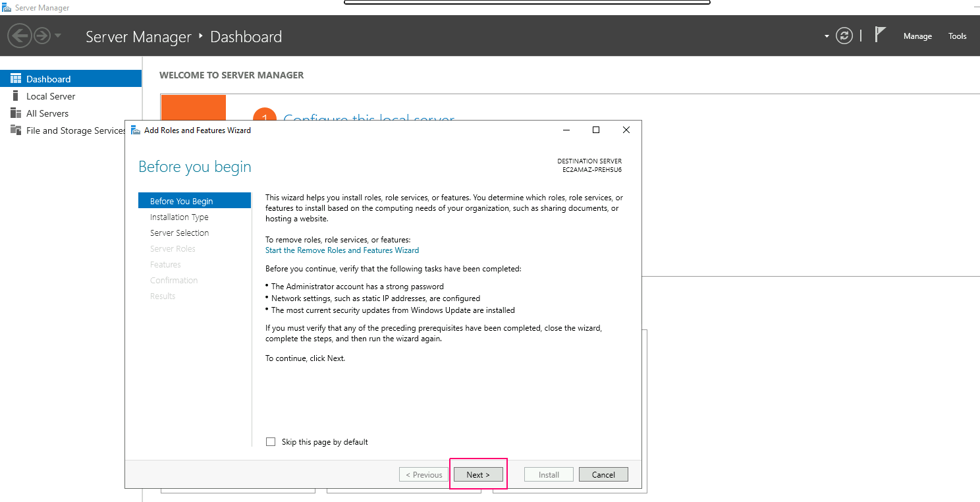Minimize the Add Roles wizard window
This screenshot has height=502, width=980.
pyautogui.click(x=566, y=130)
